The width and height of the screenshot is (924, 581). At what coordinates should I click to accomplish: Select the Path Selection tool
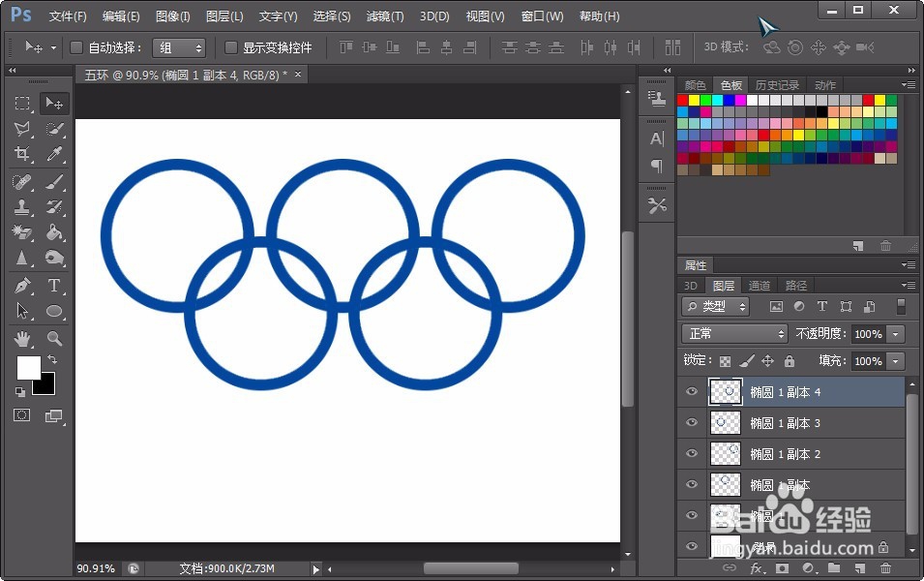pyautogui.click(x=22, y=311)
